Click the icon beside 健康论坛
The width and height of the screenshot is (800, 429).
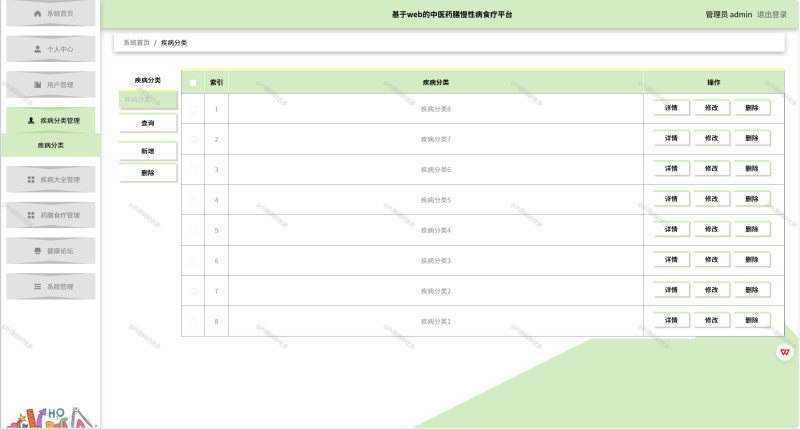(37, 251)
